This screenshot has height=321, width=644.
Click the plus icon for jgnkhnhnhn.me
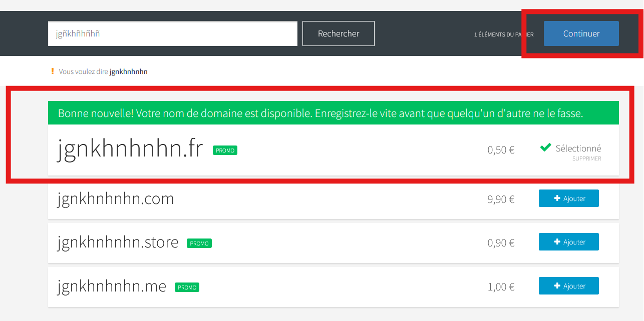[557, 286]
